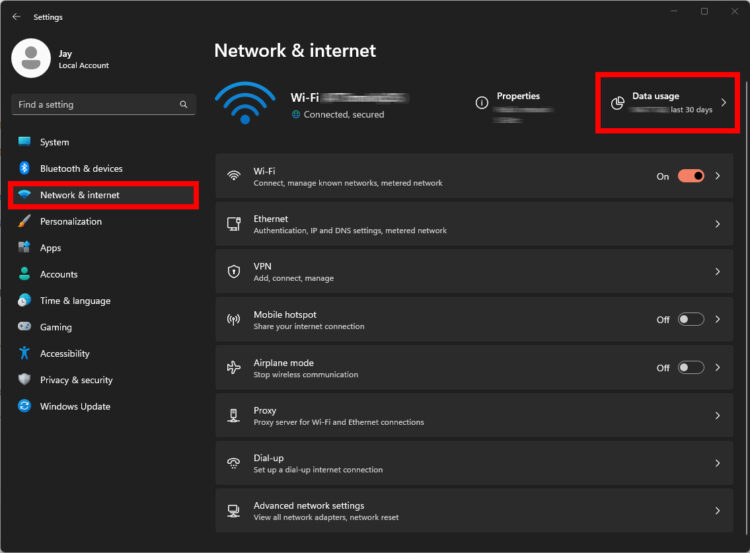Select Personalization in the sidebar
750x553 pixels.
[70, 221]
